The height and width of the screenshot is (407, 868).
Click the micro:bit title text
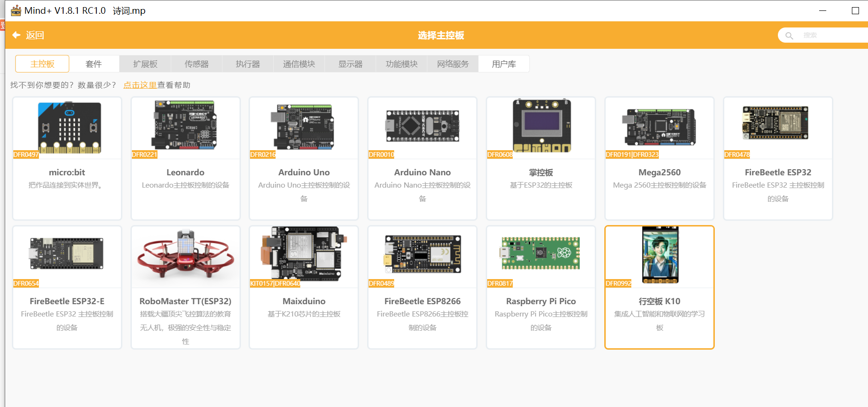[x=67, y=172]
